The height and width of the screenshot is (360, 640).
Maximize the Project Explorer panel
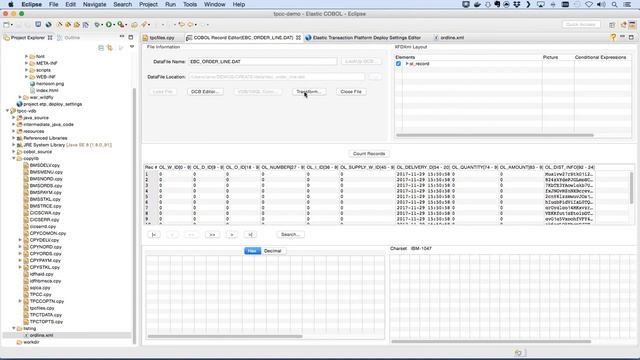(131, 37)
